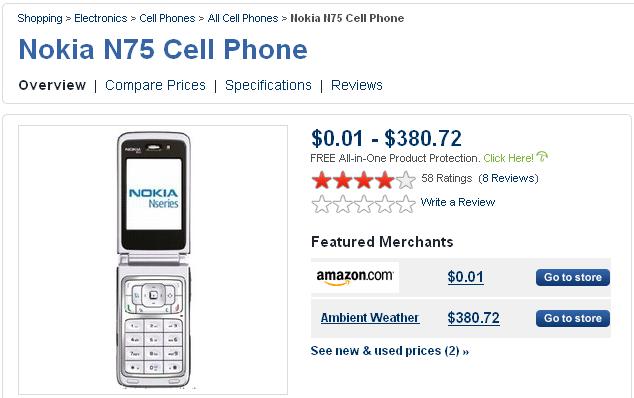Viewport: 634px width, 398px height.
Task: Rate four stars in Write a Review
Action: (385, 204)
